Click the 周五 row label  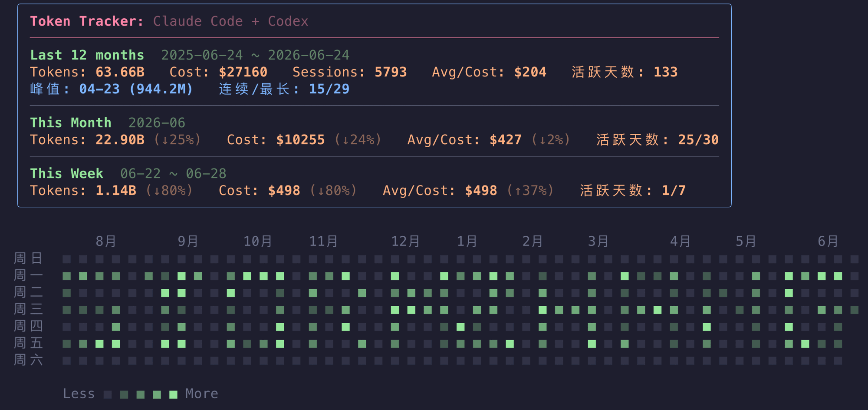28,343
